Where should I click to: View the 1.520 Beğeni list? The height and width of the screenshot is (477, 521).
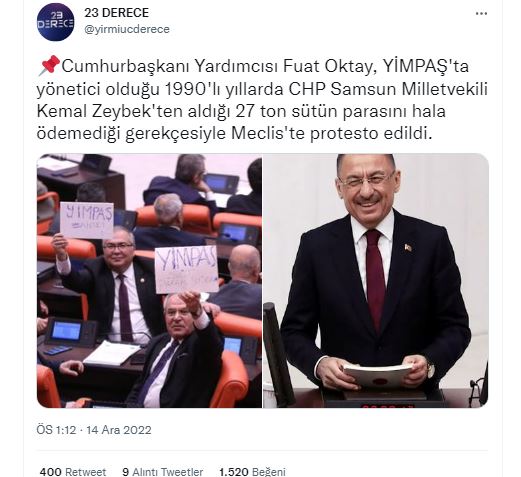pos(252,472)
